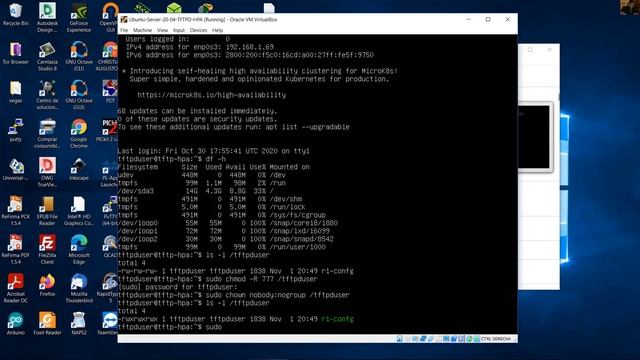Select Foxit Reader desktop shortcut
The width and height of the screenshot is (640, 360).
pos(47,324)
